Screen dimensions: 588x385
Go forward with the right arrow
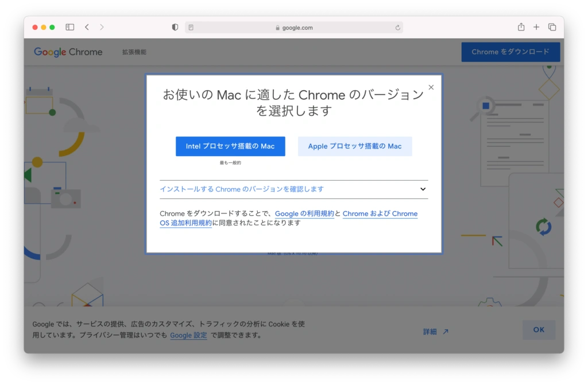[x=102, y=27]
